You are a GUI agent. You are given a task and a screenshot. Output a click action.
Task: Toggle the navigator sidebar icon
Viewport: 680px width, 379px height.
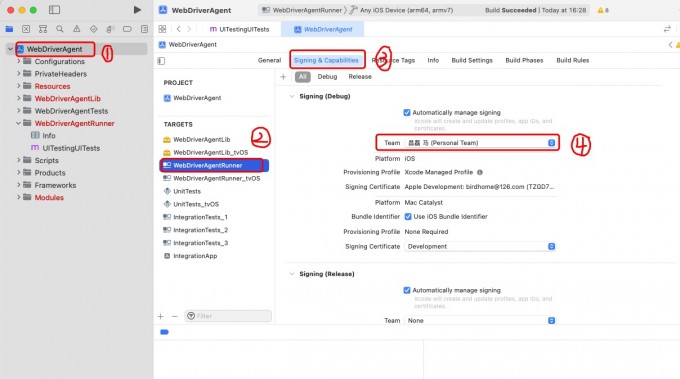[54, 10]
